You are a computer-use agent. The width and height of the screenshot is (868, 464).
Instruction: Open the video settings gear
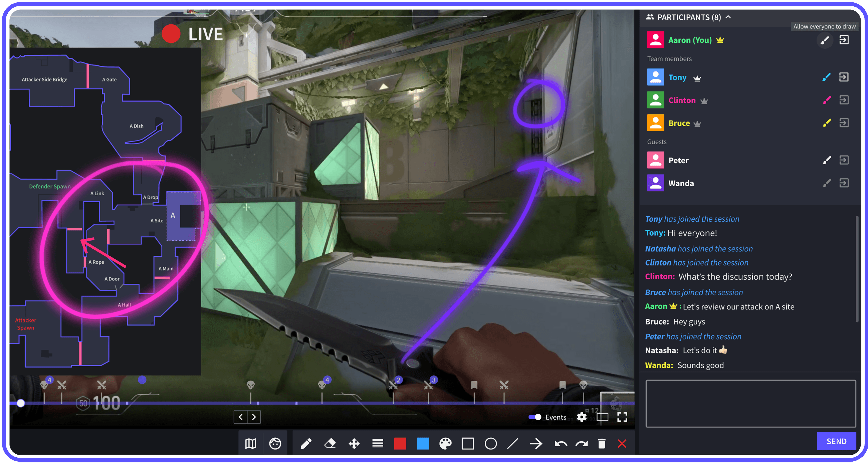pyautogui.click(x=582, y=417)
